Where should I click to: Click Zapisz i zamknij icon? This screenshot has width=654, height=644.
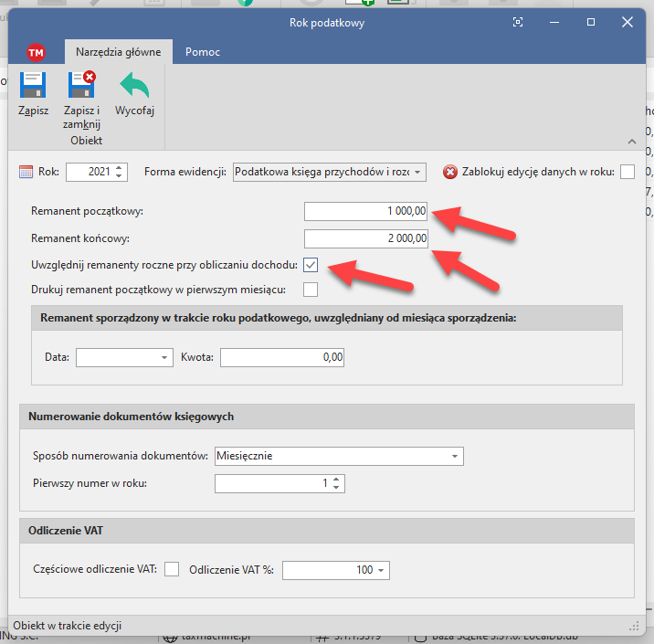coord(82,86)
